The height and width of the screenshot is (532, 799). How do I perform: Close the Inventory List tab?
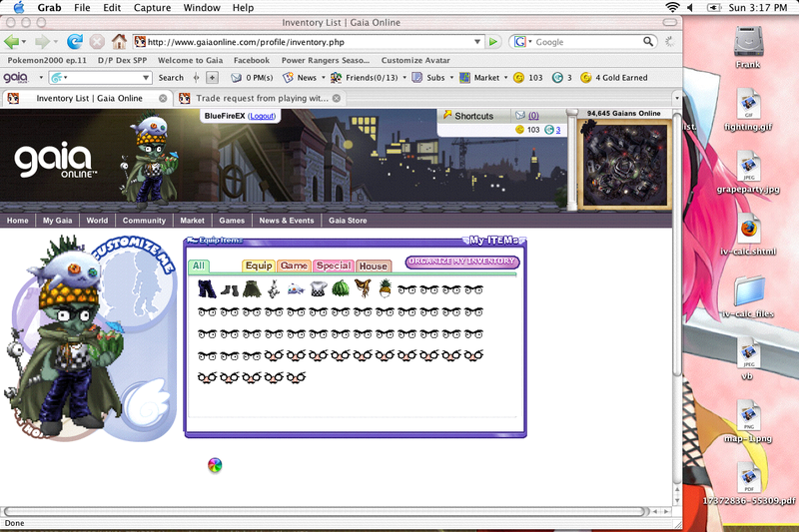pyautogui.click(x=163, y=98)
